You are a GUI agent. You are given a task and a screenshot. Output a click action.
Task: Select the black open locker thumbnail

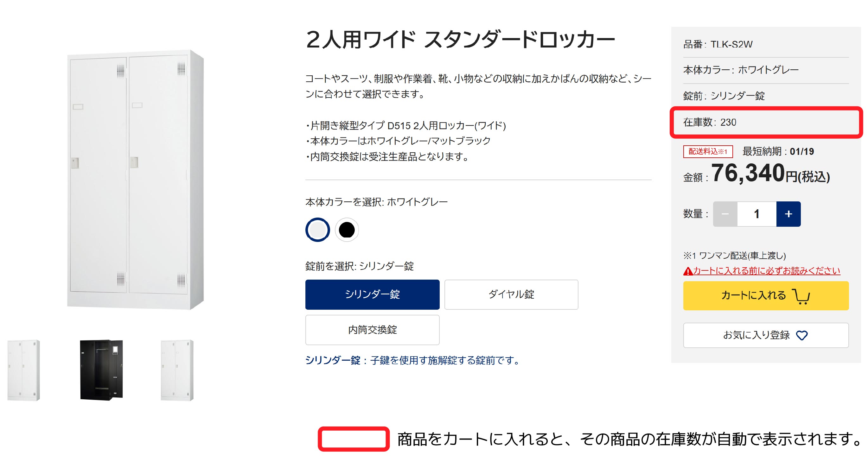coord(101,370)
